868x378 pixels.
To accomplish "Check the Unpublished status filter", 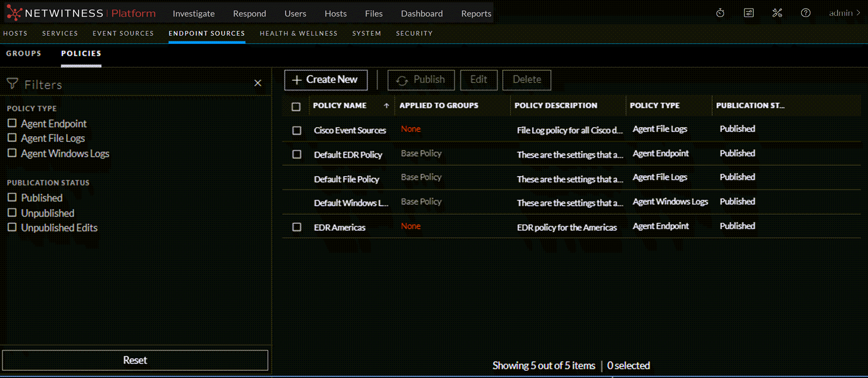I will tap(12, 212).
